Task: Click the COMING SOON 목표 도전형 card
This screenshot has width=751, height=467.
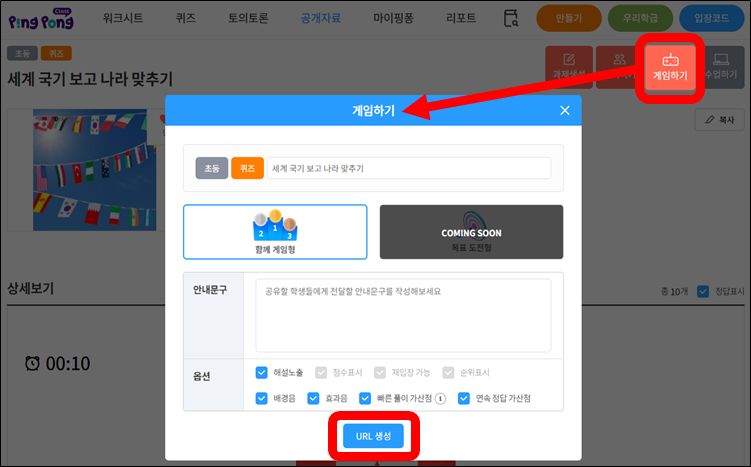Action: [x=471, y=231]
